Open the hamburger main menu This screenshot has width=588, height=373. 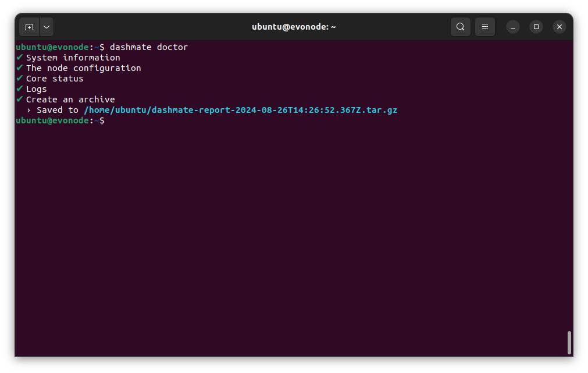point(484,27)
